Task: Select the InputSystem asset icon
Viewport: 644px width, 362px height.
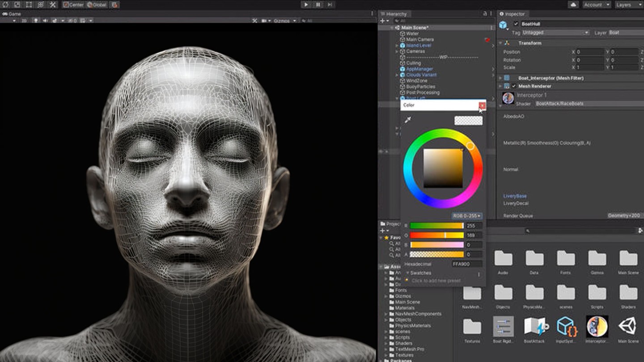Action: tap(566, 327)
